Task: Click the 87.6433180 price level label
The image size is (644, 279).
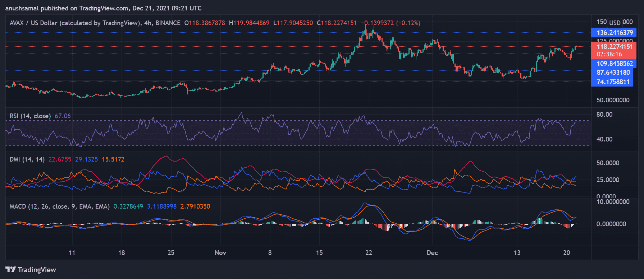Action: tap(613, 73)
